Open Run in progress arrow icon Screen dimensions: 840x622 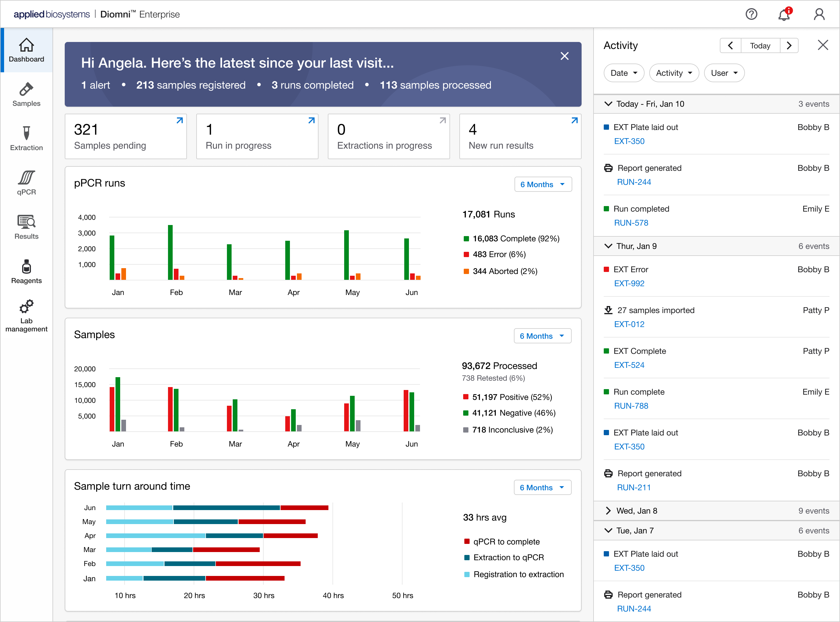click(311, 120)
